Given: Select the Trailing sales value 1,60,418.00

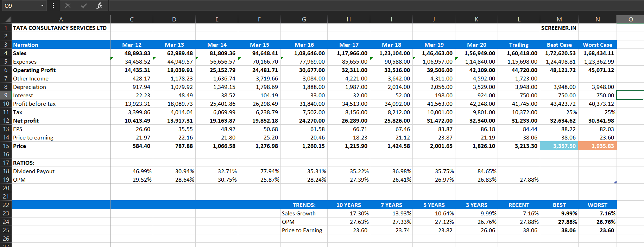Looking at the screenshot, I should pyautogui.click(x=519, y=53).
